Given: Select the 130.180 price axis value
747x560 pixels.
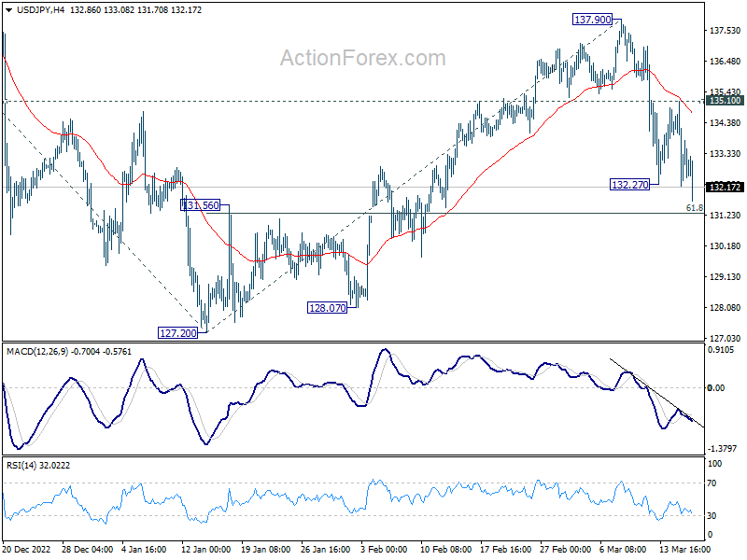Looking at the screenshot, I should [x=725, y=246].
